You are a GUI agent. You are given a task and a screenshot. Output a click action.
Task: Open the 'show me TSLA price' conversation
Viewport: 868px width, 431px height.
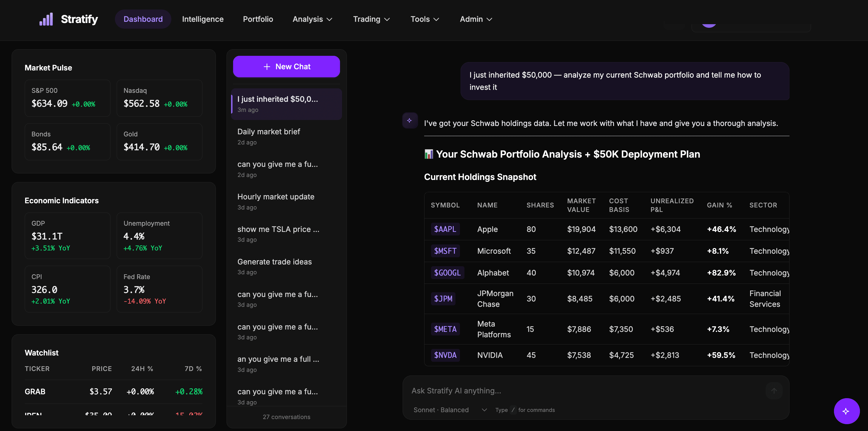click(286, 234)
